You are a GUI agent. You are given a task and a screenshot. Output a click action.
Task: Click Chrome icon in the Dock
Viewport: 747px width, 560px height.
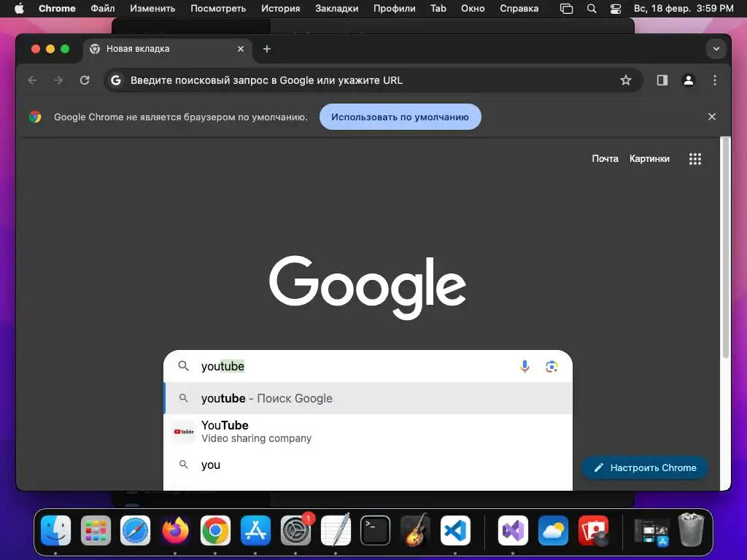215,531
